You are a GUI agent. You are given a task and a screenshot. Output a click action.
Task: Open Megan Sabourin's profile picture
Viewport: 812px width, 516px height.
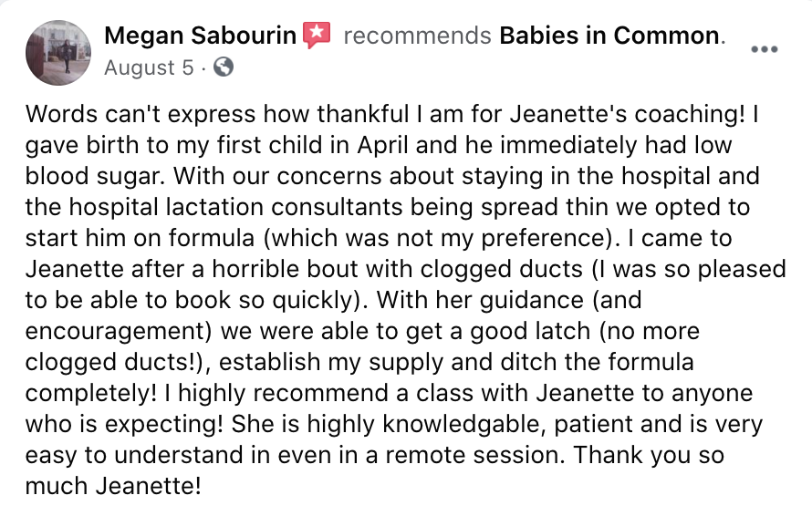coord(58,52)
